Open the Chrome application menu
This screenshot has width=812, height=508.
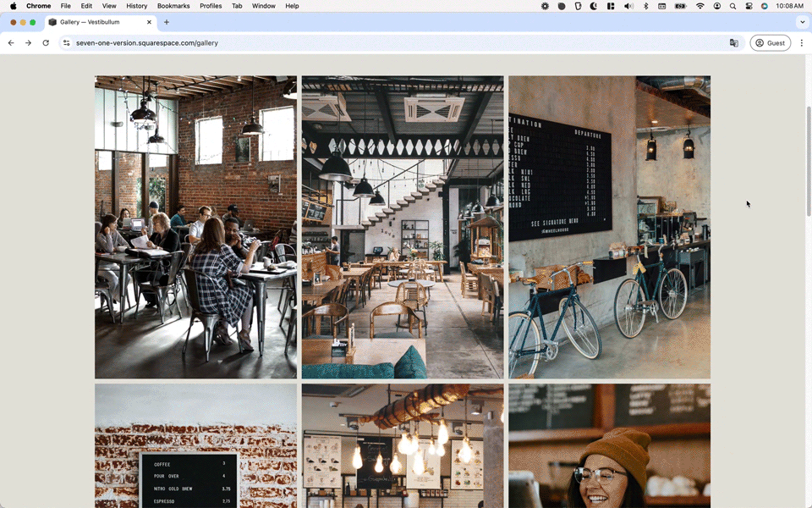(38, 6)
